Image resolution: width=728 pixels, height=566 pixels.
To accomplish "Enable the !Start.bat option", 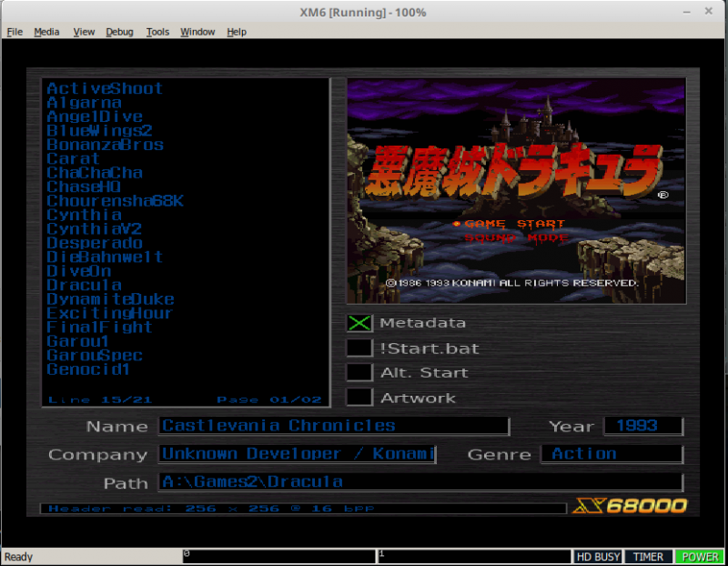I will (x=359, y=348).
